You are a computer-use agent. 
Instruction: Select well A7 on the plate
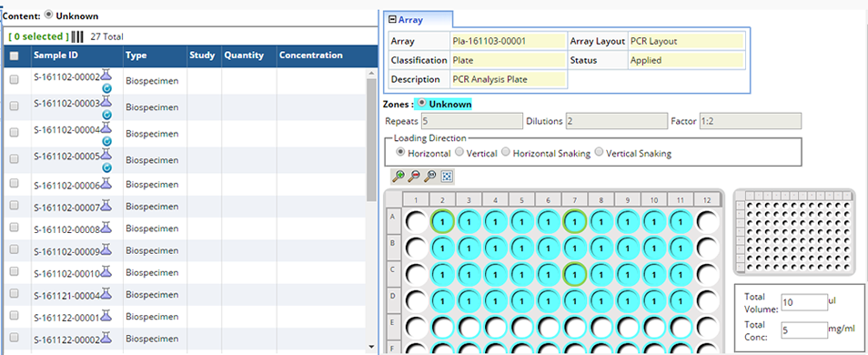click(x=575, y=221)
